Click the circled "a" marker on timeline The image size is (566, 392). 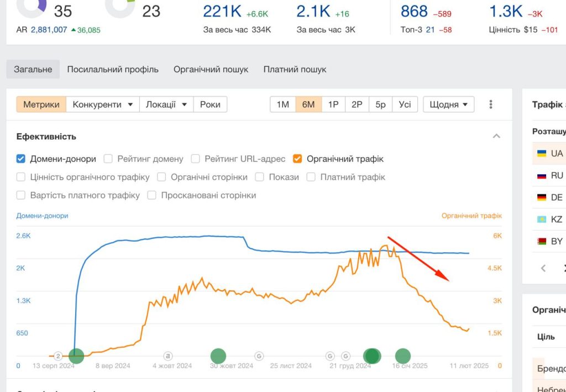click(x=168, y=356)
